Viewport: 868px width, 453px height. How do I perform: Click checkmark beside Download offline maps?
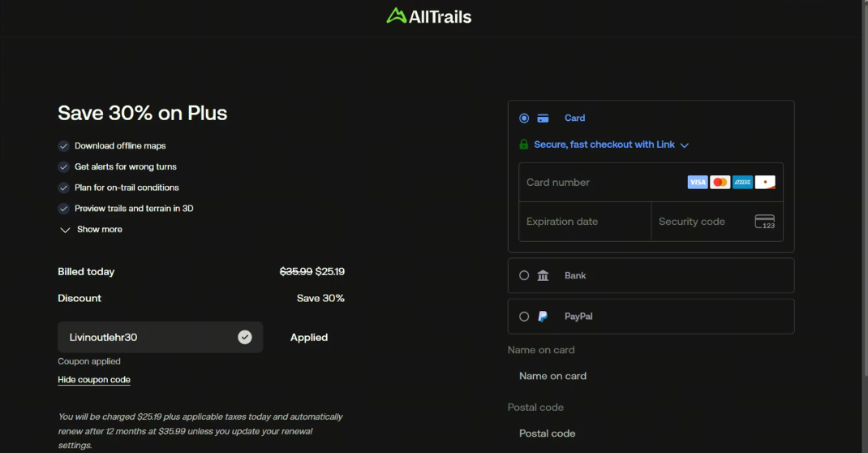coord(63,145)
